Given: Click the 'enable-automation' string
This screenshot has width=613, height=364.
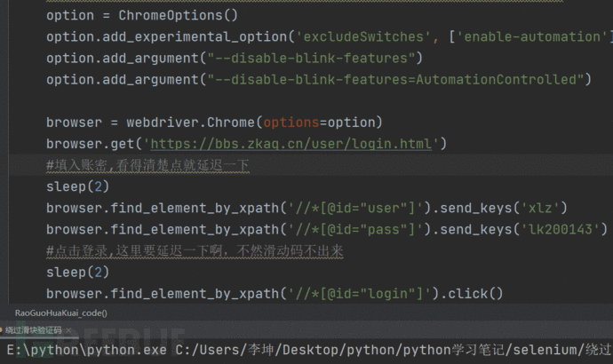Looking at the screenshot, I should coord(531,36).
